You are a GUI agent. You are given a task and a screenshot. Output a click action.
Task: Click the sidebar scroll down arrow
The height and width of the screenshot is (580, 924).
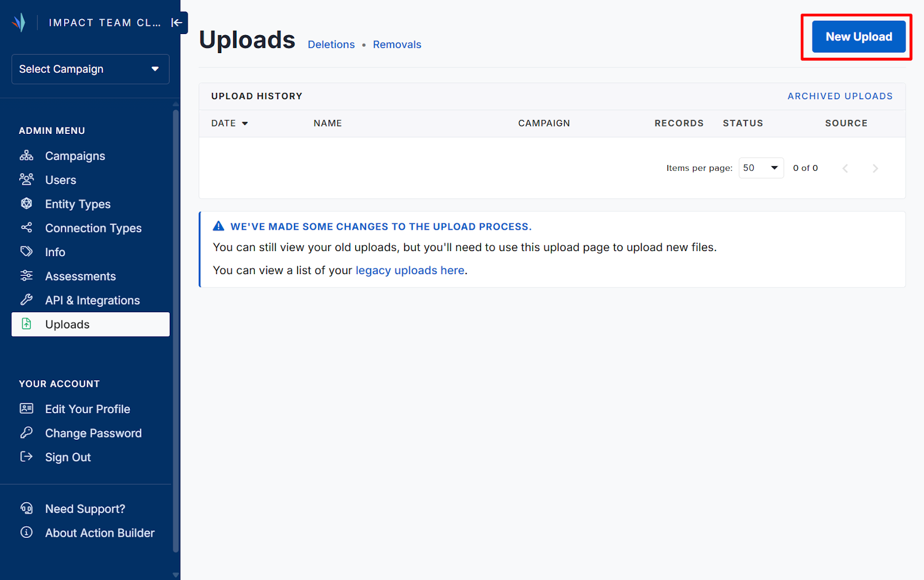pos(176,575)
